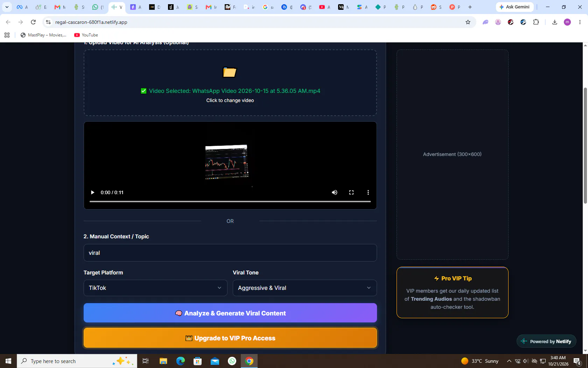
Task: Open the tab search chevron
Action: [7, 7]
